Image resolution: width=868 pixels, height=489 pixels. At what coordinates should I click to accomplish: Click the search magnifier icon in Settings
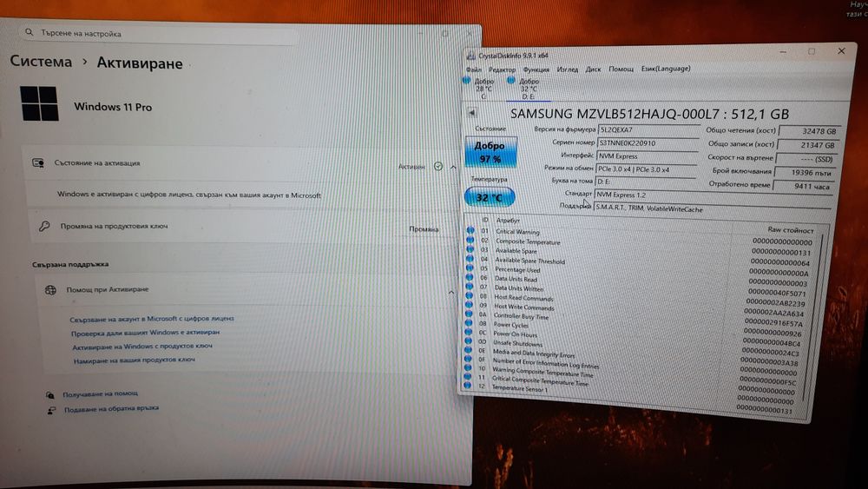tap(29, 33)
